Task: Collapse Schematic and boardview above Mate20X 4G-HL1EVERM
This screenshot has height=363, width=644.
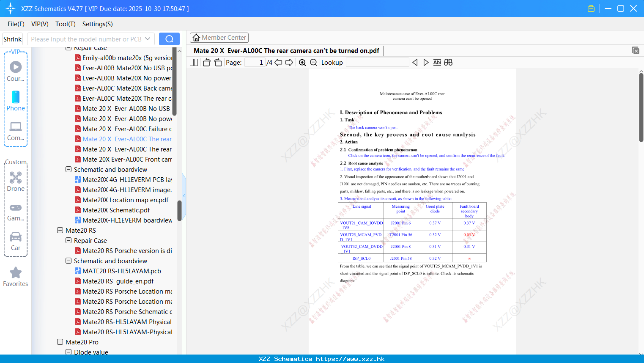Action: click(69, 170)
